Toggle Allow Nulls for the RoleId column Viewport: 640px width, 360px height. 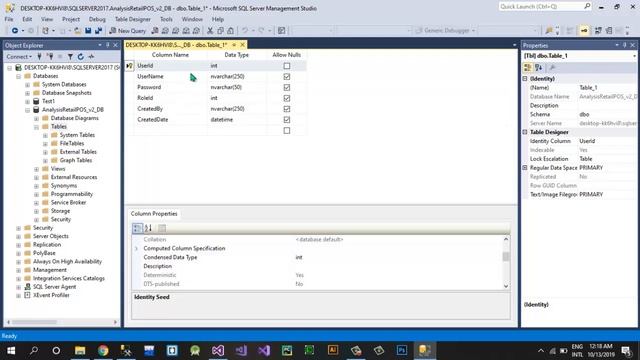tap(287, 98)
